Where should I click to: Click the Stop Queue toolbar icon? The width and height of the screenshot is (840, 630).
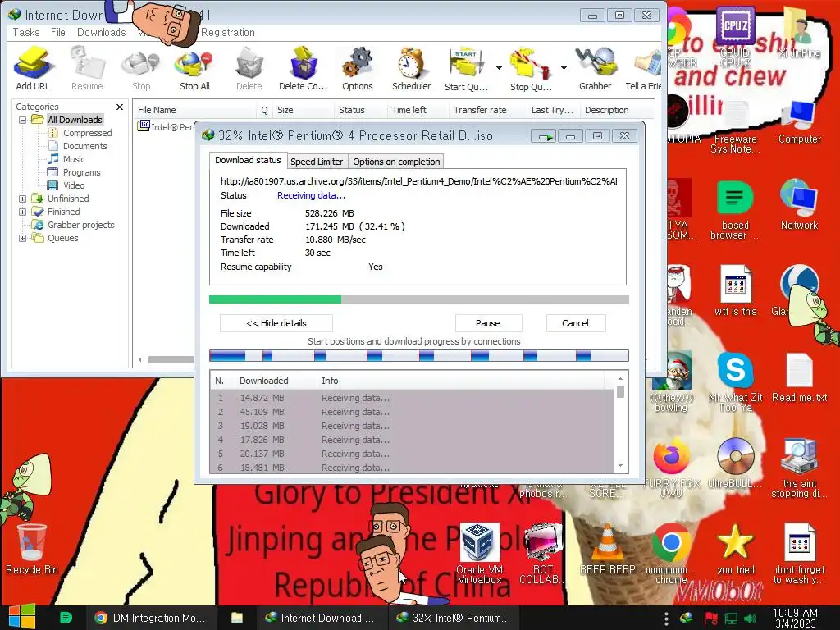(x=531, y=68)
